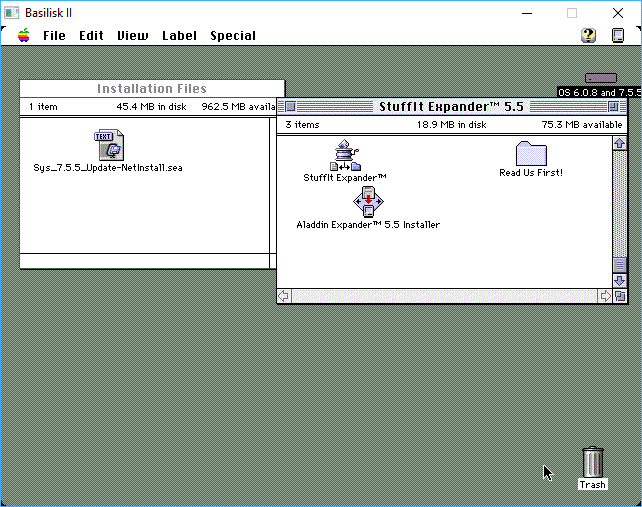The height and width of the screenshot is (507, 642).
Task: Open the File menu
Action: click(x=54, y=36)
